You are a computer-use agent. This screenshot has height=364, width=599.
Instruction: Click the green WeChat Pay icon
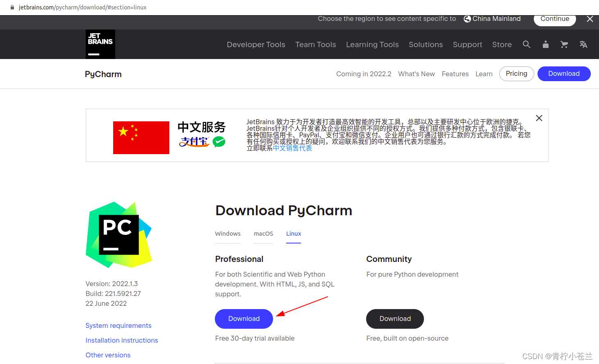pyautogui.click(x=219, y=142)
